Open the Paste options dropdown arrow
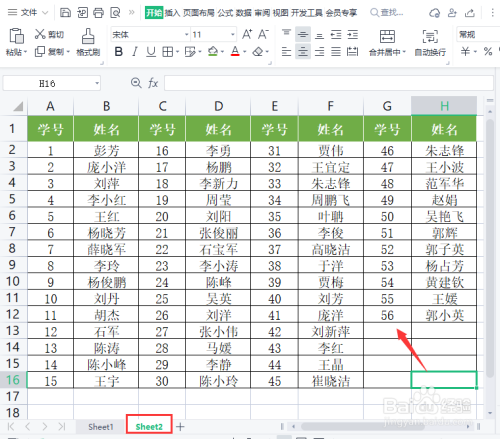500x439 pixels. pos(26,52)
